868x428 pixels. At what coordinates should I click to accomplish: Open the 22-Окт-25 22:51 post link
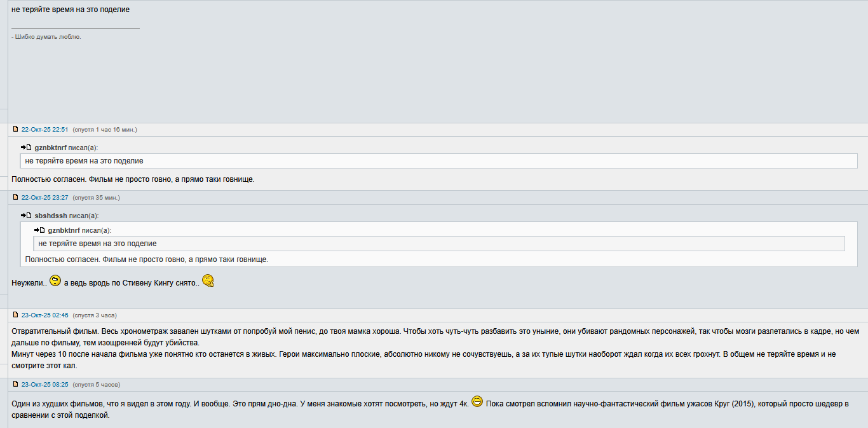44,130
